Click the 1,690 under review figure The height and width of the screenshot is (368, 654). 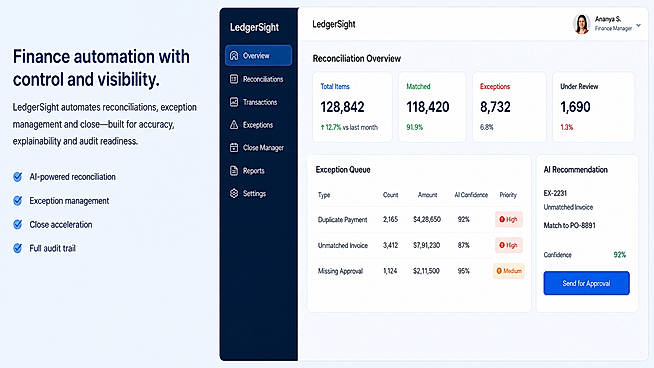pyautogui.click(x=575, y=107)
